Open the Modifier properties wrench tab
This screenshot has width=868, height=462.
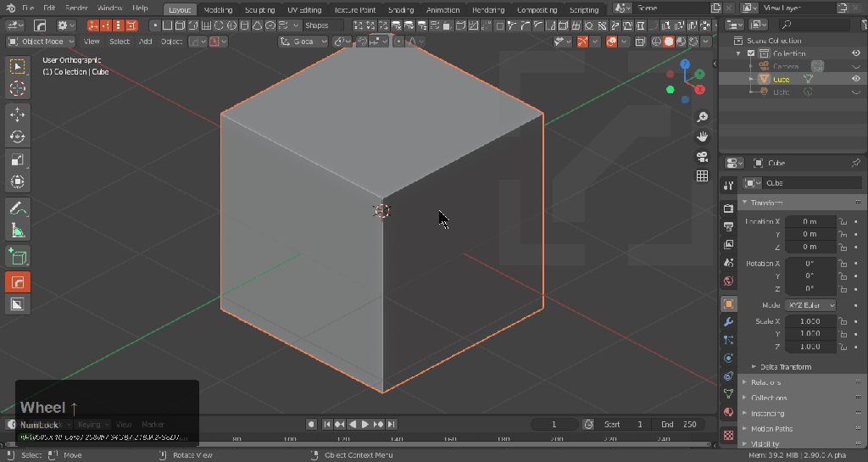(x=728, y=322)
